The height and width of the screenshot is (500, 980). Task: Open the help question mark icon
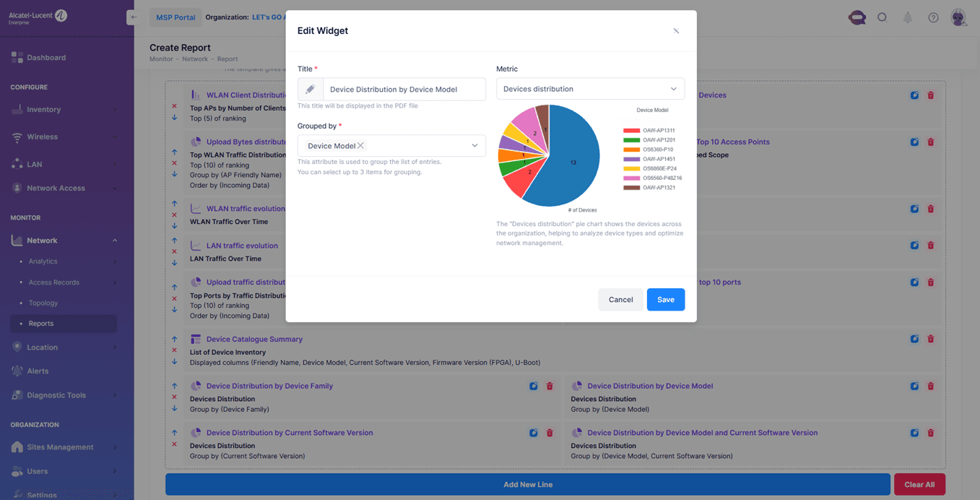[933, 17]
